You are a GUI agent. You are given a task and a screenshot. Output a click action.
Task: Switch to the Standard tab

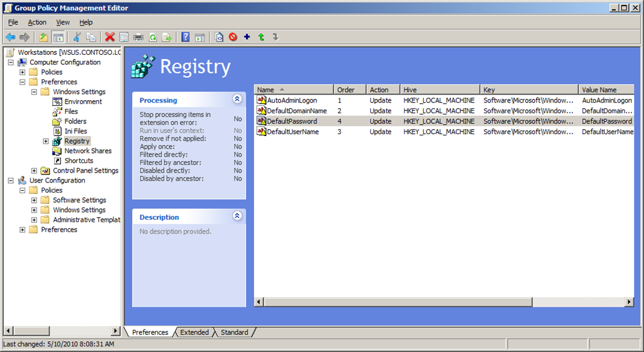pyautogui.click(x=234, y=332)
